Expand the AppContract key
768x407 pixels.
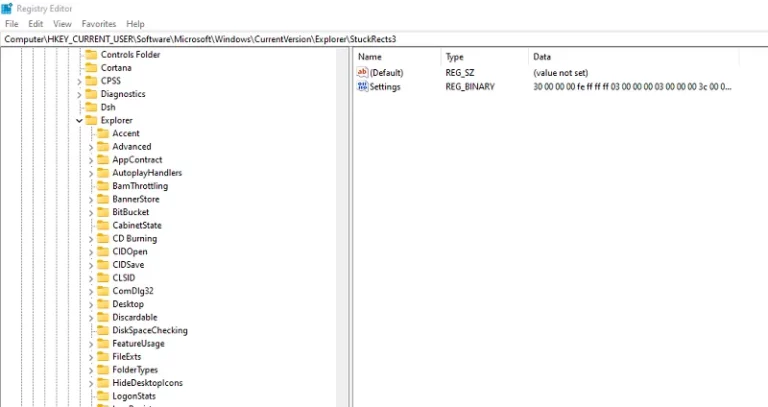pyautogui.click(x=91, y=160)
